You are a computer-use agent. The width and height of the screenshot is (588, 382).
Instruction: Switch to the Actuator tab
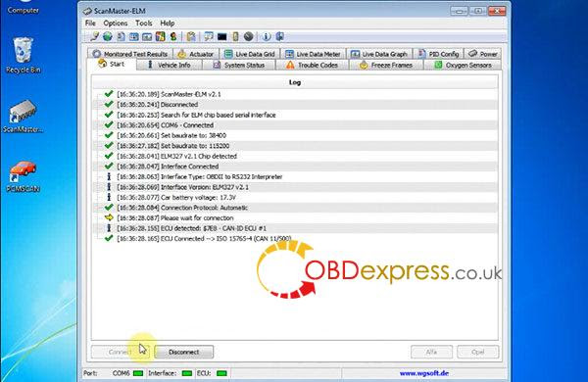point(196,54)
